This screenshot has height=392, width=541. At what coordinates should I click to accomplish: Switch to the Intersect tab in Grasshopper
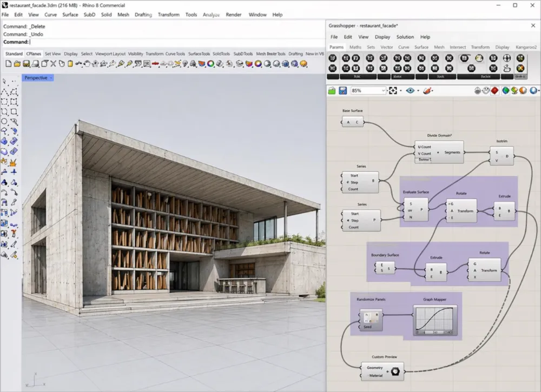point(458,47)
